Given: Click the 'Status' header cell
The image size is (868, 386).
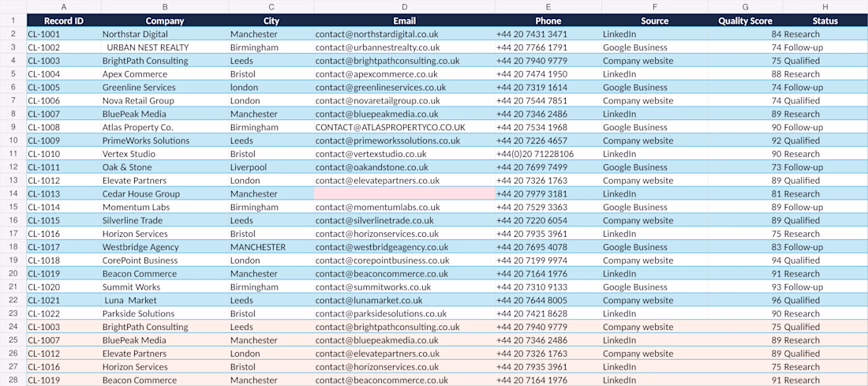Looking at the screenshot, I should pyautogui.click(x=825, y=21).
